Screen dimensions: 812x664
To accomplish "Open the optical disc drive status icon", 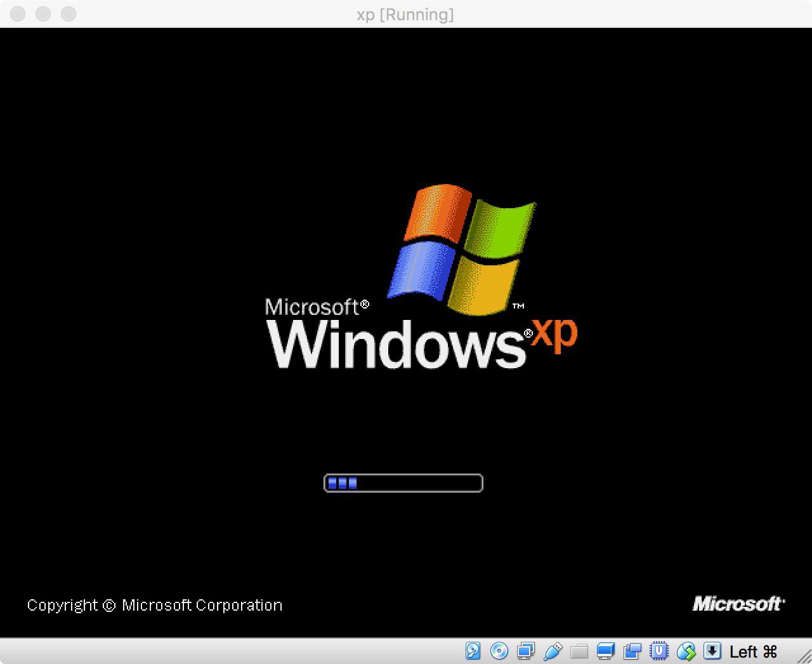I will [x=499, y=651].
